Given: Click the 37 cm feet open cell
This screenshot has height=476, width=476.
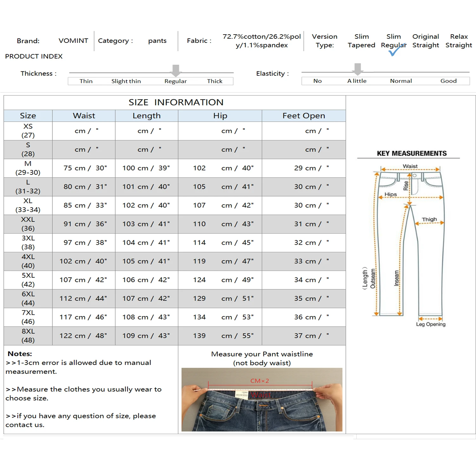Looking at the screenshot, I should 304,336.
